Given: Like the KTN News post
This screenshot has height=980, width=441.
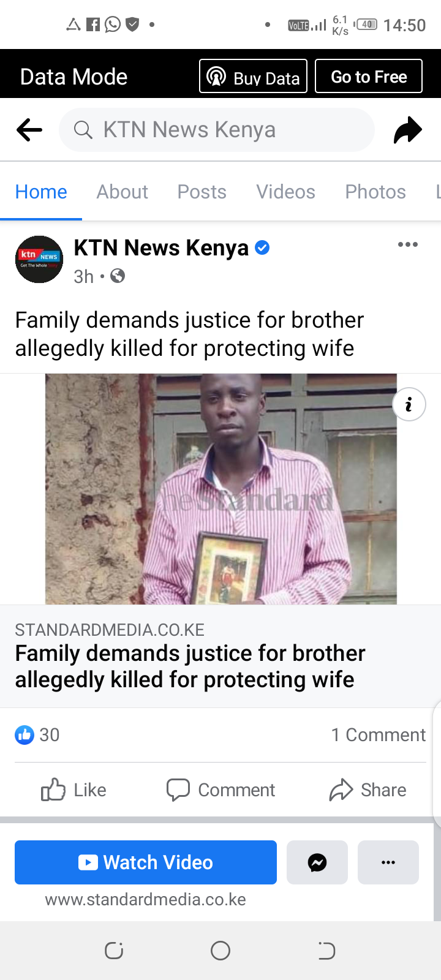Looking at the screenshot, I should (73, 790).
